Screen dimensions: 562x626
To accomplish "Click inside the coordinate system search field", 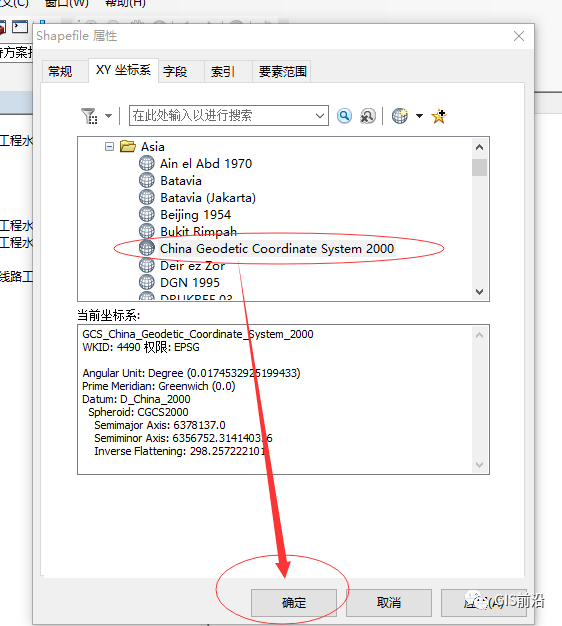I will [x=222, y=116].
